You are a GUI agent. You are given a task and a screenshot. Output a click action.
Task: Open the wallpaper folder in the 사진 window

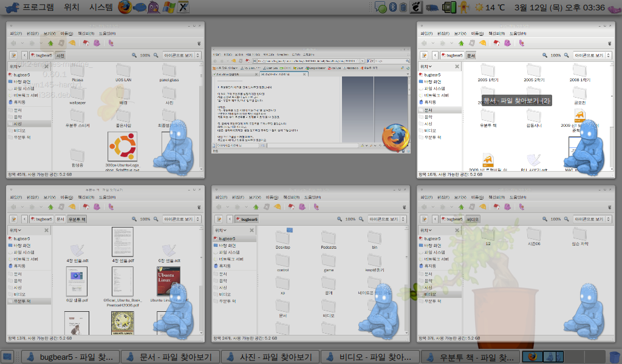[77, 96]
